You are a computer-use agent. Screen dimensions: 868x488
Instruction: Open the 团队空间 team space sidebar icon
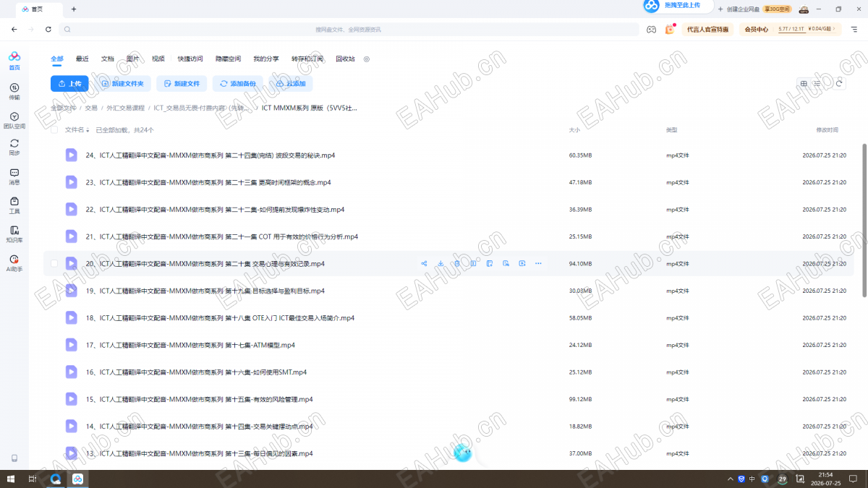pos(14,120)
